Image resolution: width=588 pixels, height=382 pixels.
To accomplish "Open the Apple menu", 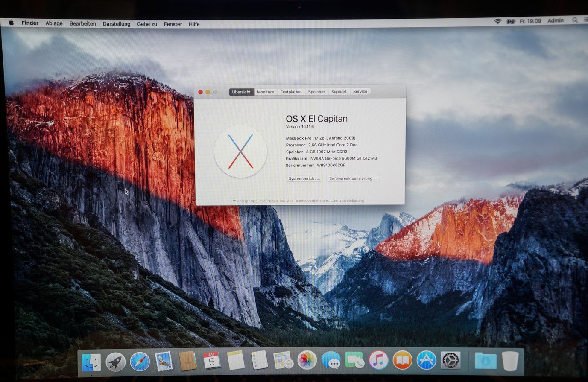I will 11,23.
